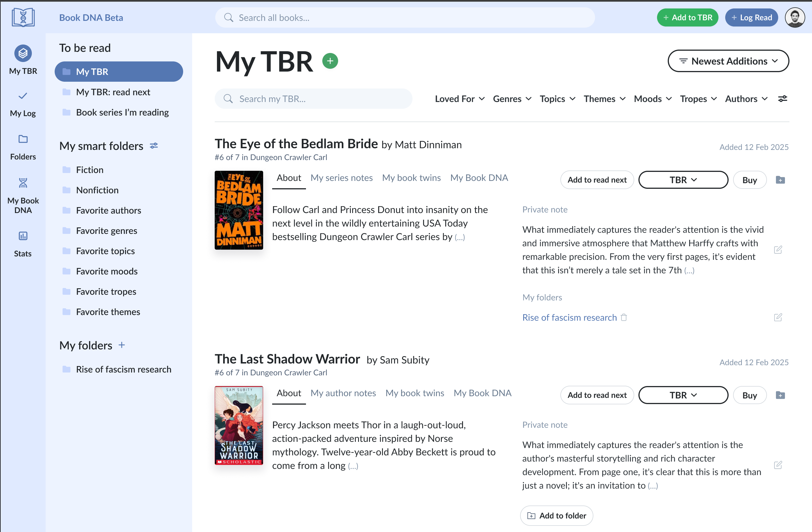Open My Book DNA sidebar icon
812x532 pixels.
point(23,183)
